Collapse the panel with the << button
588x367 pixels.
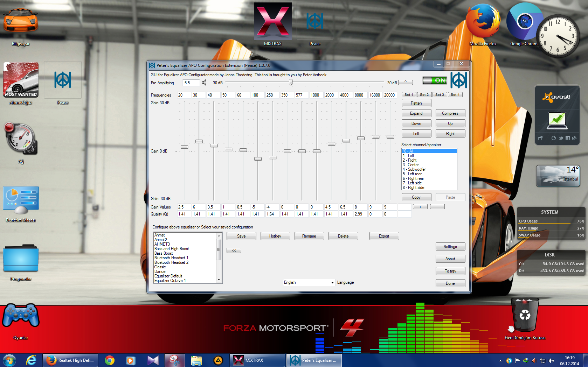[234, 250]
